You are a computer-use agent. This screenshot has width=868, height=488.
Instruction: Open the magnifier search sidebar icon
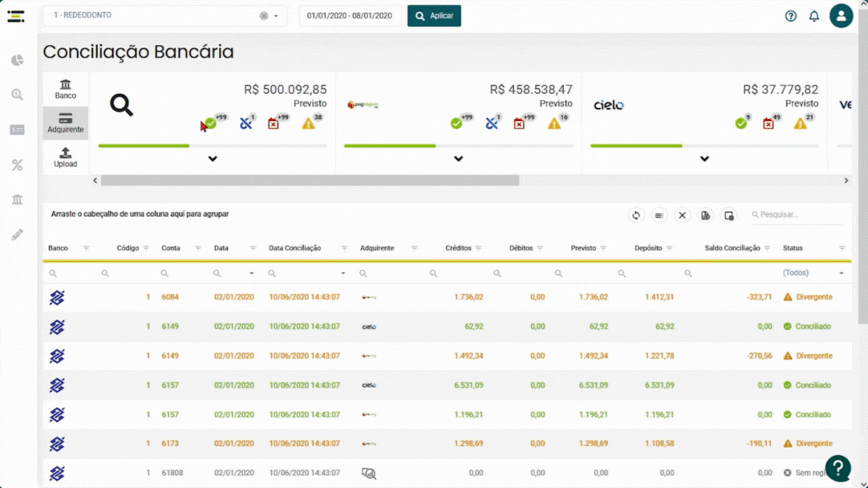(17, 95)
